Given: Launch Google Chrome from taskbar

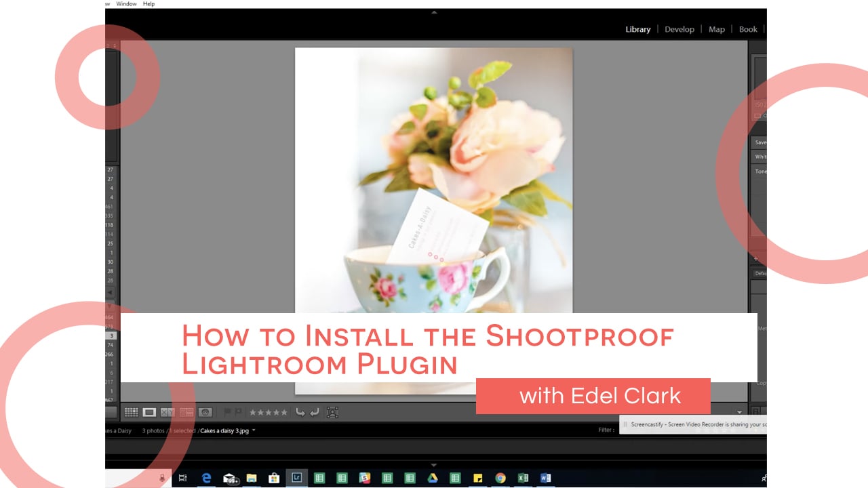Looking at the screenshot, I should (500, 478).
